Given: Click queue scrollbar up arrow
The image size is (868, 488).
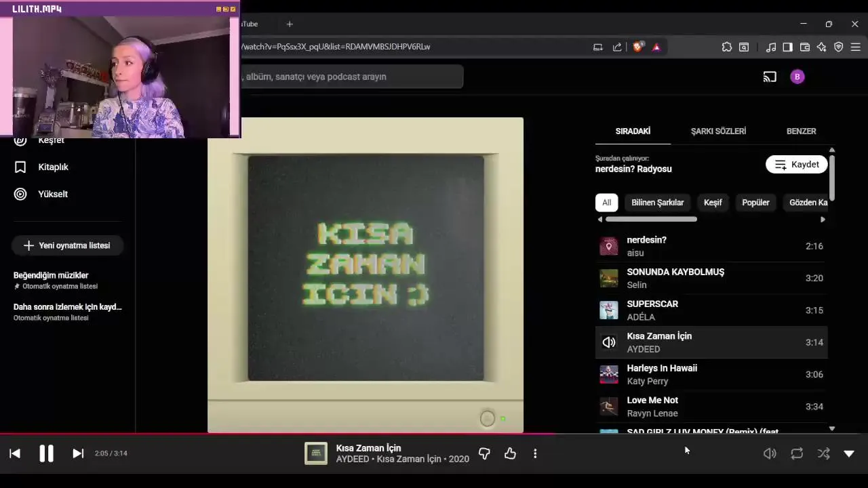Looking at the screenshot, I should (x=831, y=150).
